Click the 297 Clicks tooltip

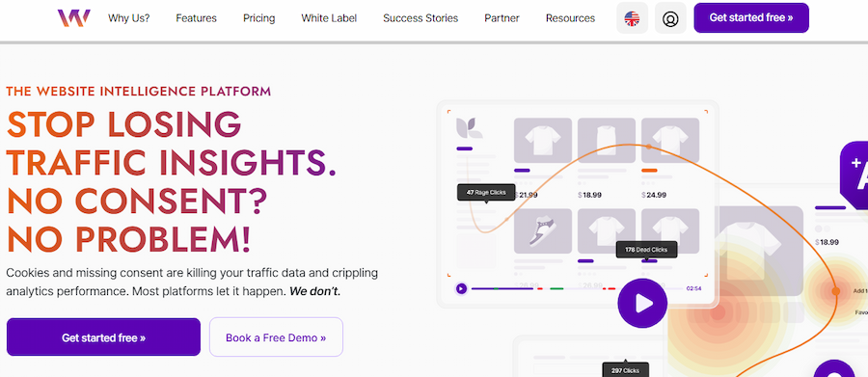coord(627,370)
